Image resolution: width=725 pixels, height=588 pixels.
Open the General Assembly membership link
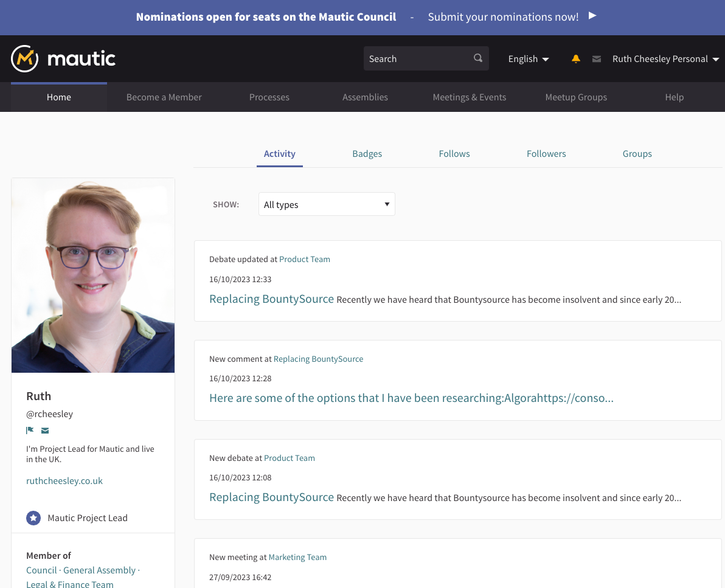point(99,570)
